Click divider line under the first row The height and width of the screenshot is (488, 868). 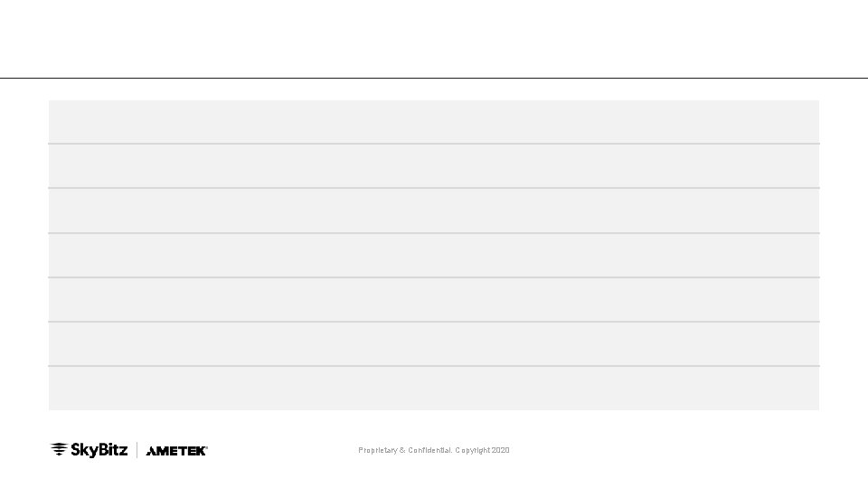pyautogui.click(x=434, y=144)
